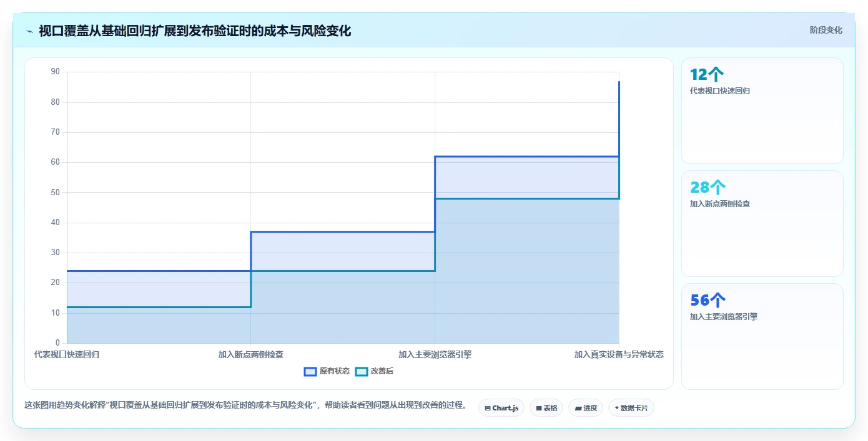Select the 表格 tag chip
This screenshot has width=868, height=441.
tap(546, 408)
